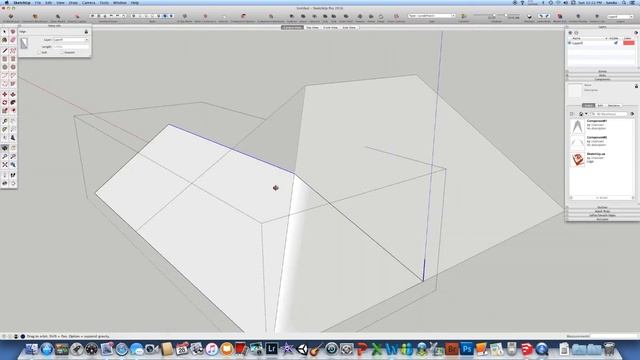The height and width of the screenshot is (360, 640).
Task: Open the Camera menu
Action: coord(89,2)
